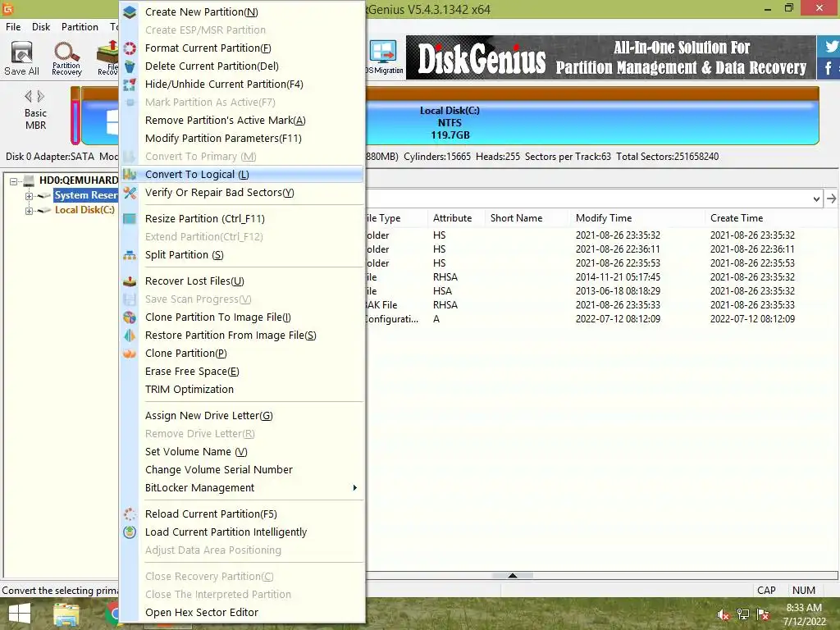Click the Reload Current Partition icon
Screen dimensions: 840x630
pyautogui.click(x=130, y=514)
